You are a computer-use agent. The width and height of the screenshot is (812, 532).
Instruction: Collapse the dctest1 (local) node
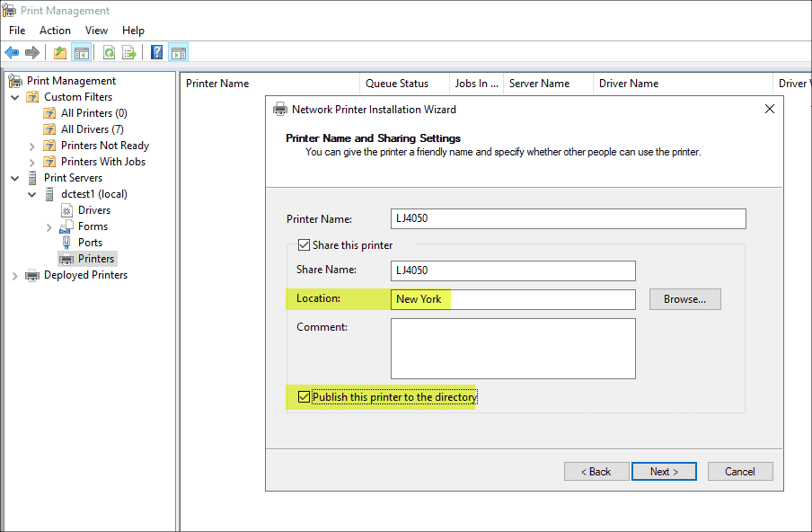32,194
